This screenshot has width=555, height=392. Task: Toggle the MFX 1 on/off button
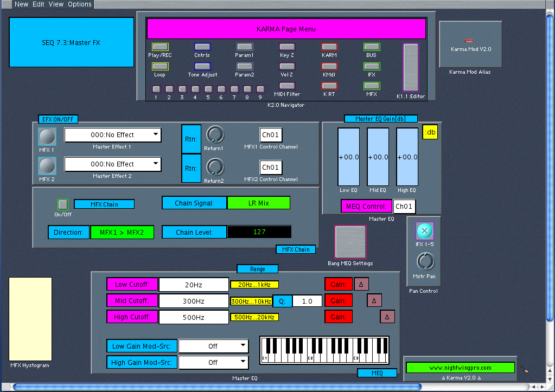(47, 137)
